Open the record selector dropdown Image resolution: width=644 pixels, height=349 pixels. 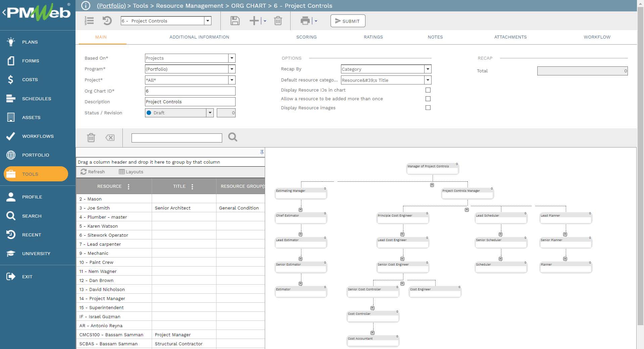click(x=208, y=21)
